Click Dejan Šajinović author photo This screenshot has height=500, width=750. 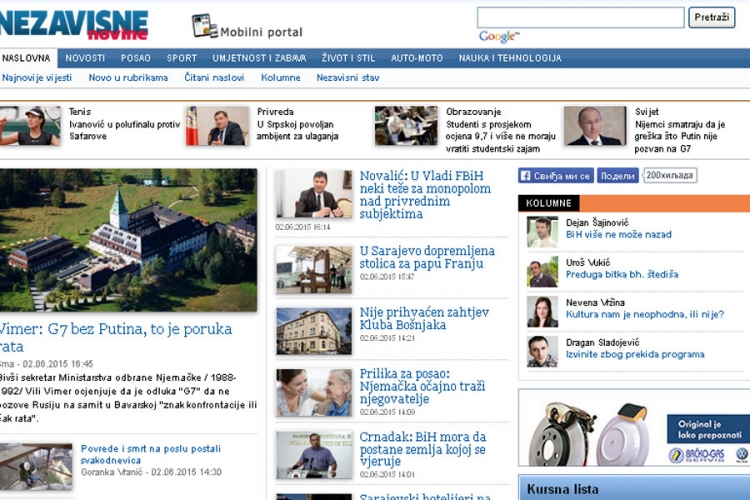542,232
